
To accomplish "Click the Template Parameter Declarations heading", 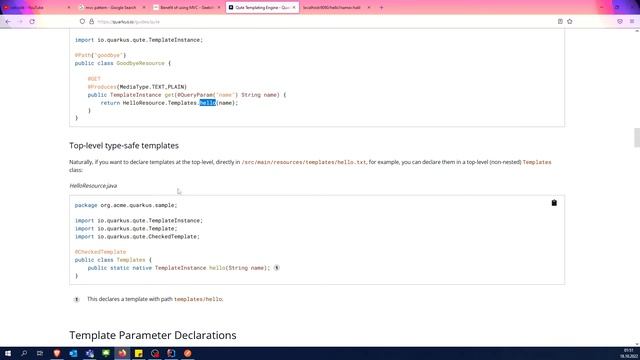I will (x=153, y=335).
